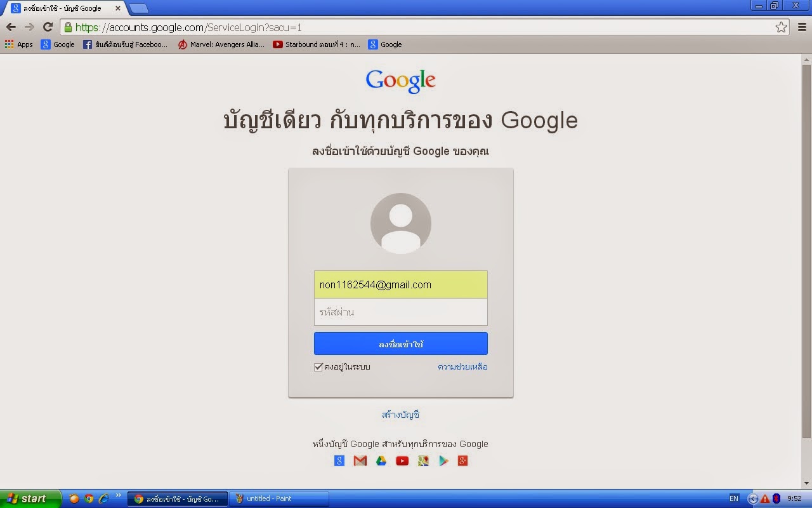Screen dimensions: 812x508
Task: Click the Google Play icon
Action: (443, 461)
